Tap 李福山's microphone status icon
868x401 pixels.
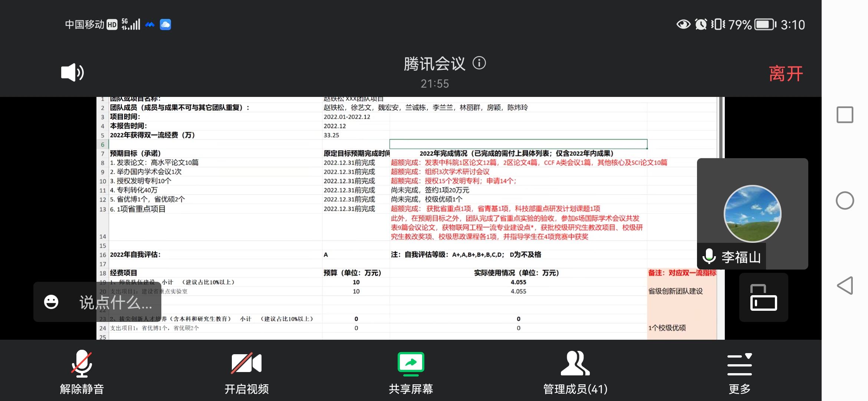[x=709, y=256]
